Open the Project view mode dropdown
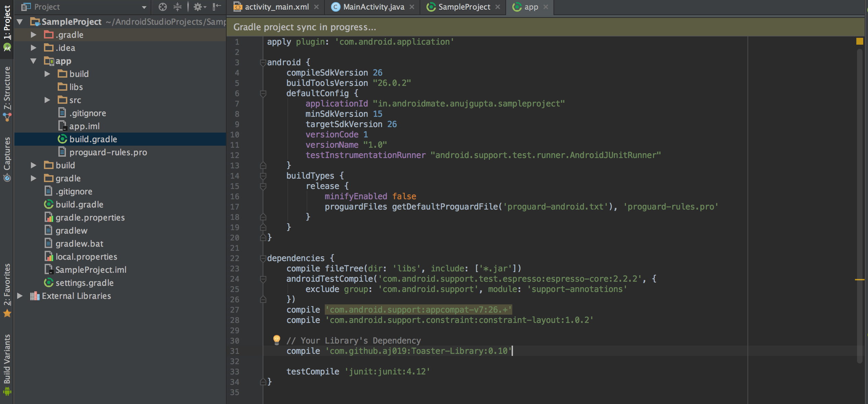Image resolution: width=868 pixels, height=404 pixels. pos(144,7)
